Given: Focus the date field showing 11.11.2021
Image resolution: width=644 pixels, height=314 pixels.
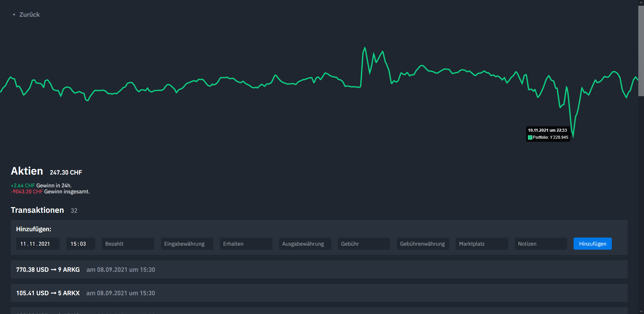Looking at the screenshot, I should click(x=38, y=244).
